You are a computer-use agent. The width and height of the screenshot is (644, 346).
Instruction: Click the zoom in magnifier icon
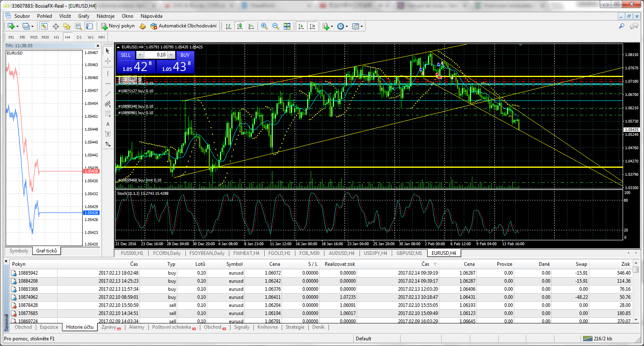[264, 26]
